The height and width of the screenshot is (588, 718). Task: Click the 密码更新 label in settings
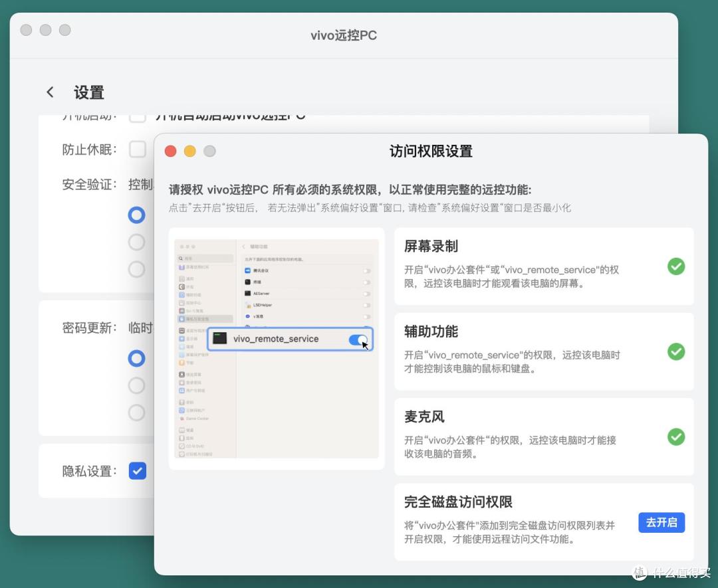(89, 328)
